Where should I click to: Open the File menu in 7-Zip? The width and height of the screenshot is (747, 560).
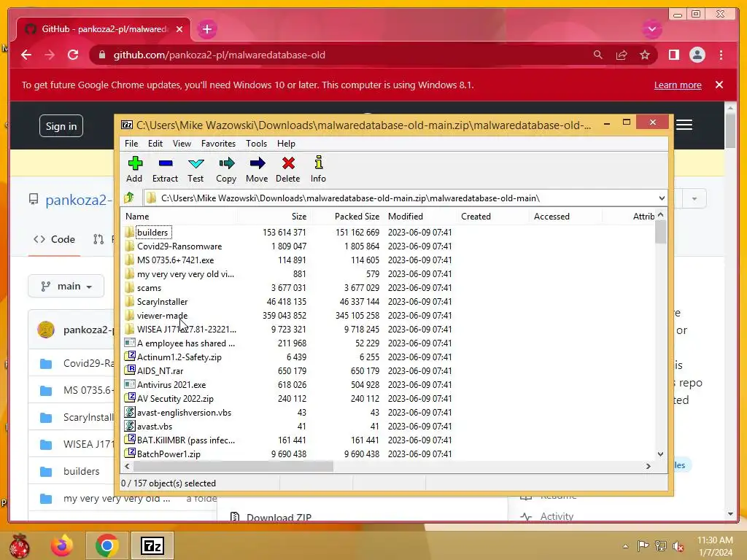click(131, 144)
